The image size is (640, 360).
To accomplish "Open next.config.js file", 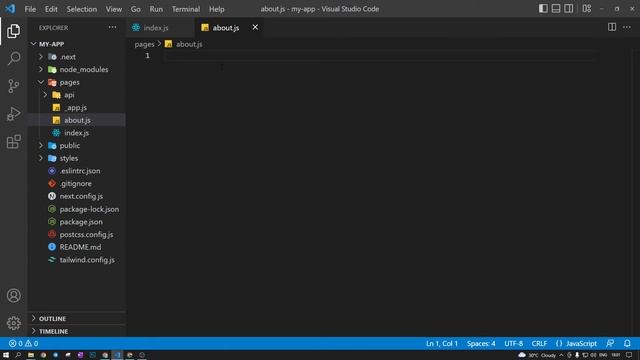I will point(77,196).
